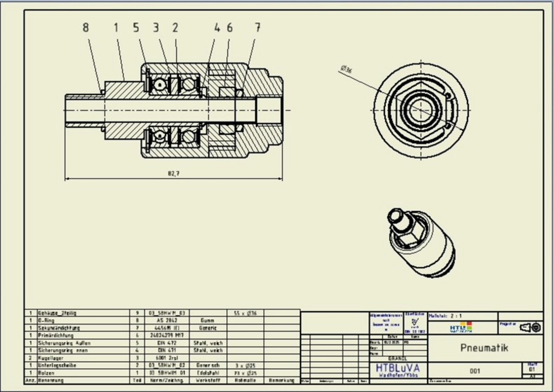Select the Kugellager row in parts list
The width and height of the screenshot is (554, 392).
pos(51,358)
